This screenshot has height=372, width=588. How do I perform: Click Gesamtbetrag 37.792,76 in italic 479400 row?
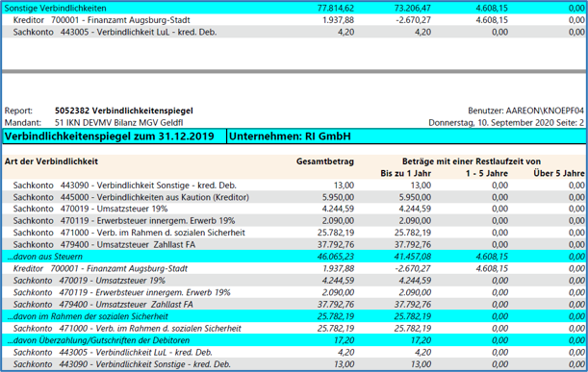(x=336, y=305)
